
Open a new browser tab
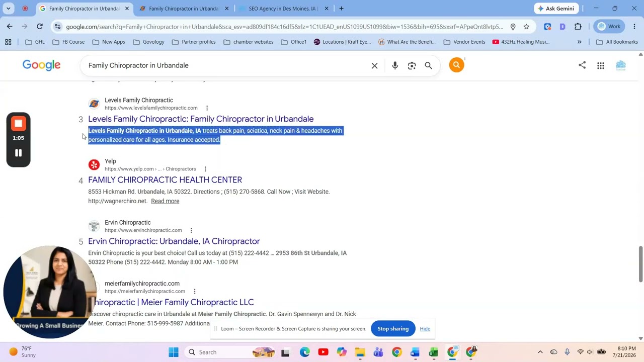click(341, 9)
